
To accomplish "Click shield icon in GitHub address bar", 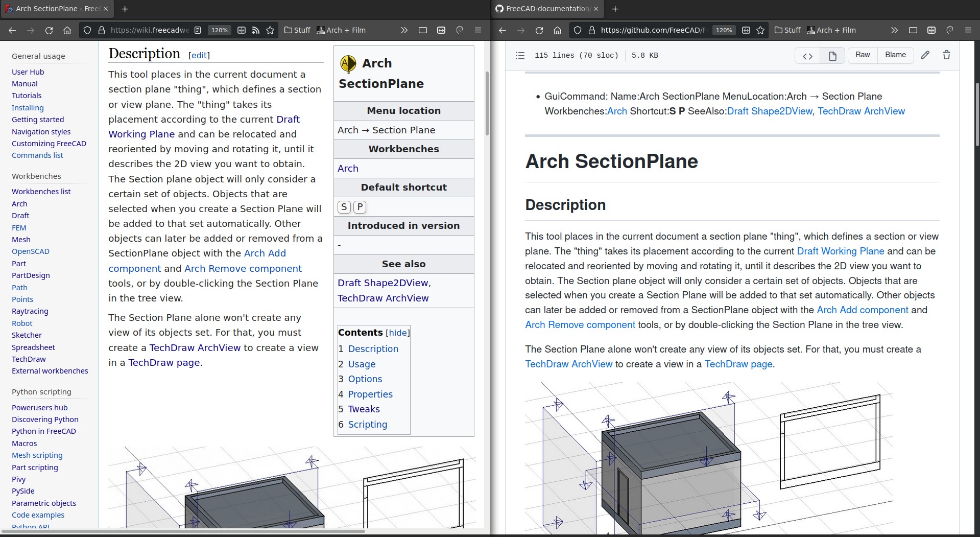I will (578, 30).
